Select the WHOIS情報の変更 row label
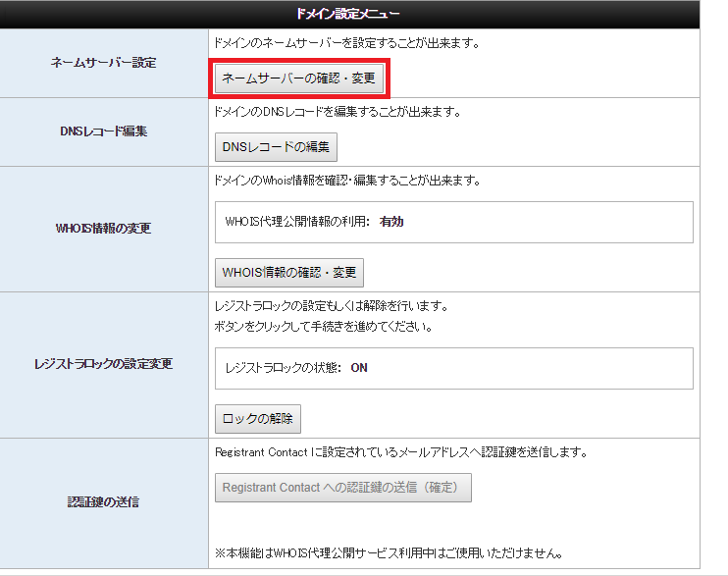 pyautogui.click(x=104, y=228)
